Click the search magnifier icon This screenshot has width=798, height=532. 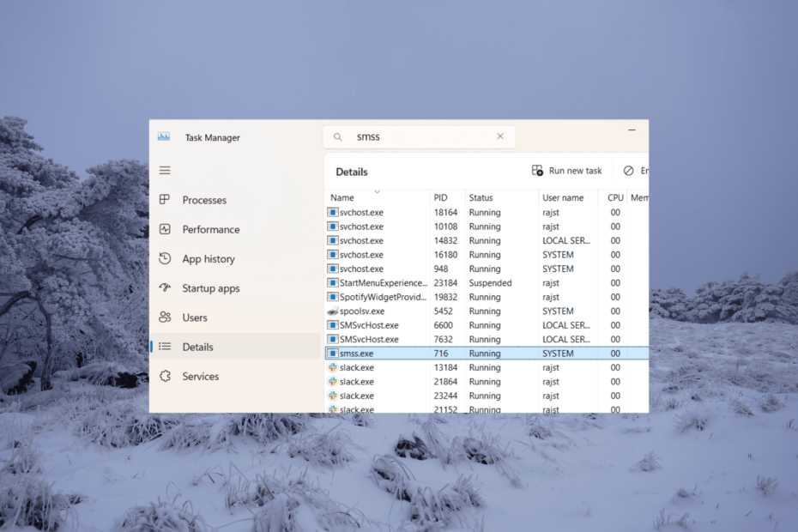(x=337, y=137)
